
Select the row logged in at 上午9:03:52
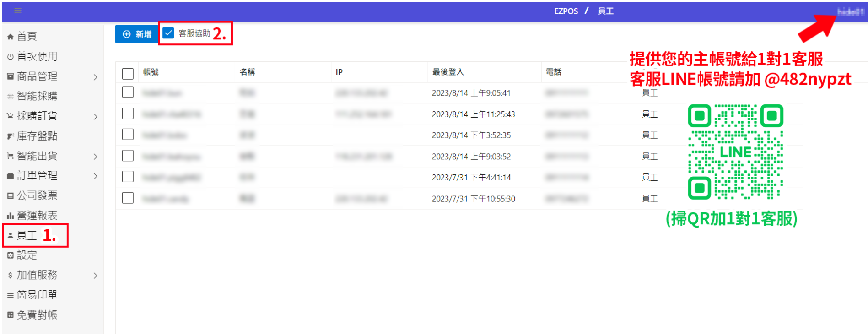[128, 156]
